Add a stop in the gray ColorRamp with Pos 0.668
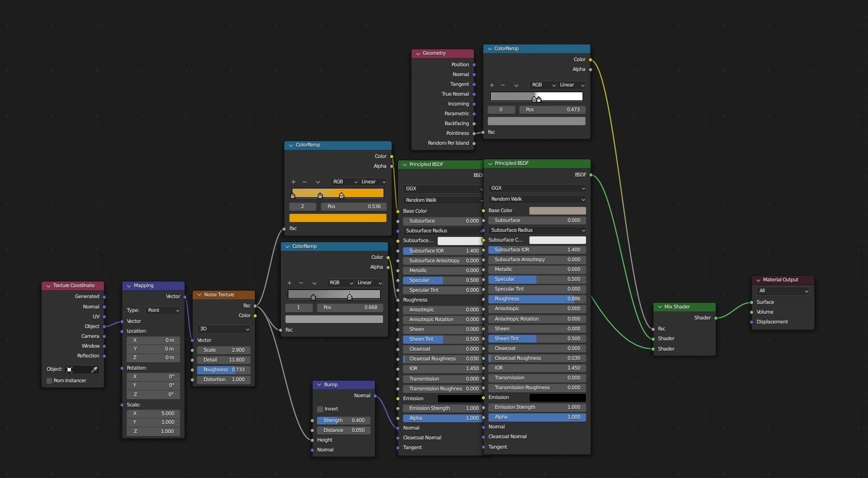868x478 pixels. click(x=290, y=283)
